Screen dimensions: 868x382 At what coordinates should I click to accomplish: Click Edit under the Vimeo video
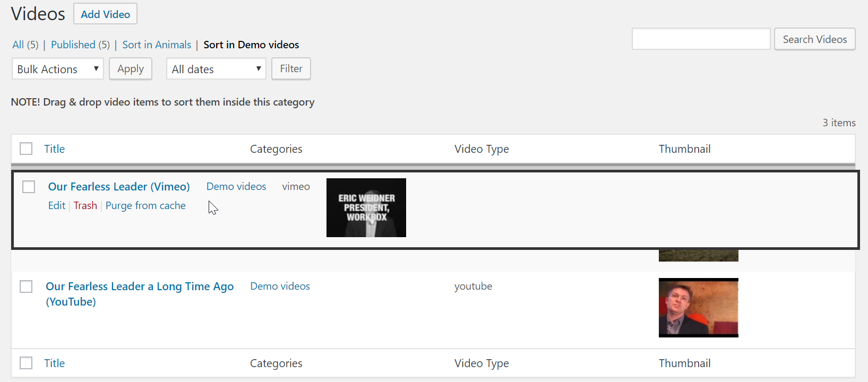[x=56, y=206]
